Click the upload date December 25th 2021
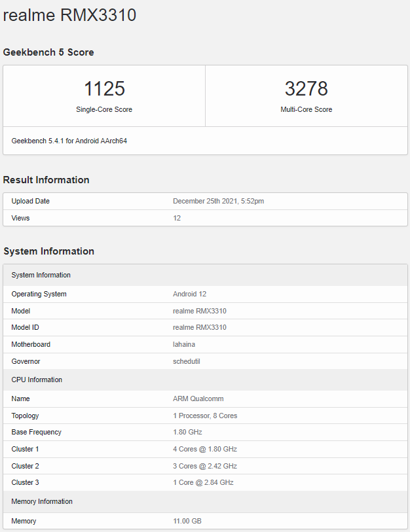Screen dimensions: 410x532 tap(218, 201)
